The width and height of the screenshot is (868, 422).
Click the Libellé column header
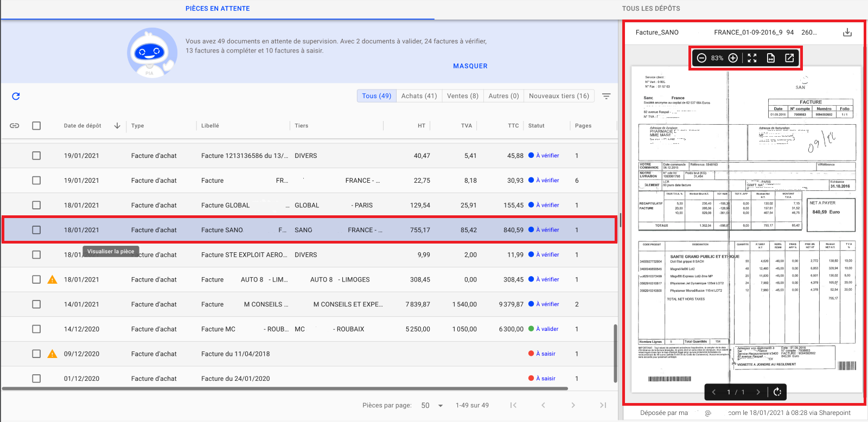tap(210, 126)
